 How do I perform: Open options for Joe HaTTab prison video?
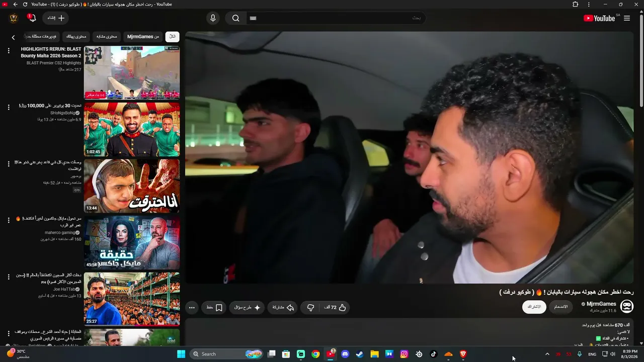click(x=9, y=277)
